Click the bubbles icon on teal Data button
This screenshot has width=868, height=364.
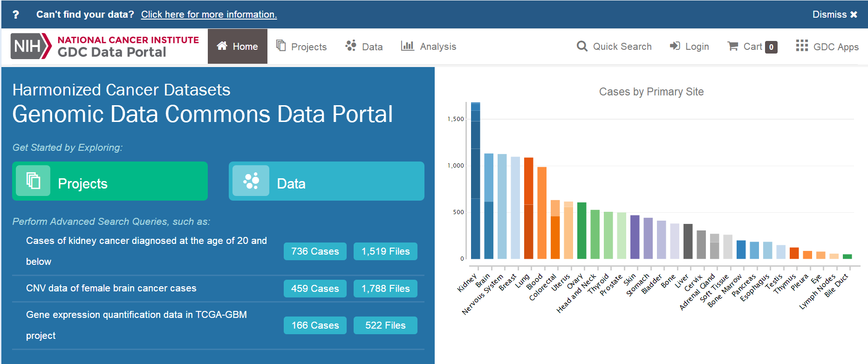tap(251, 181)
